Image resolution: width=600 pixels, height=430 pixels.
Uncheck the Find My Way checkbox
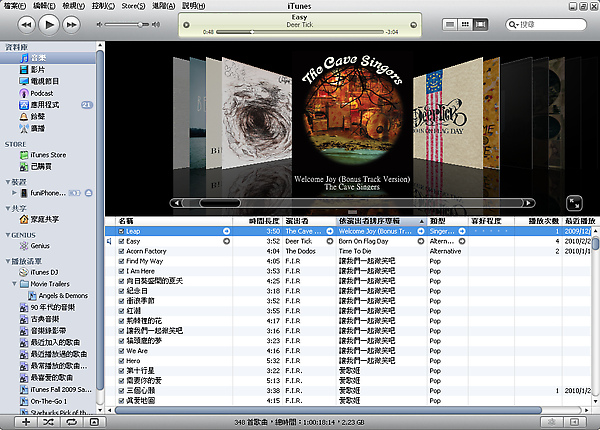pyautogui.click(x=121, y=261)
